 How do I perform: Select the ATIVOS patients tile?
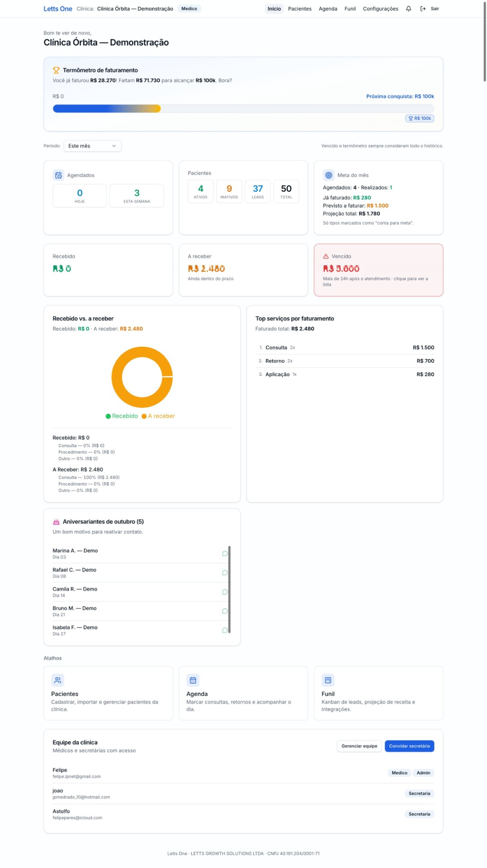coord(201,191)
